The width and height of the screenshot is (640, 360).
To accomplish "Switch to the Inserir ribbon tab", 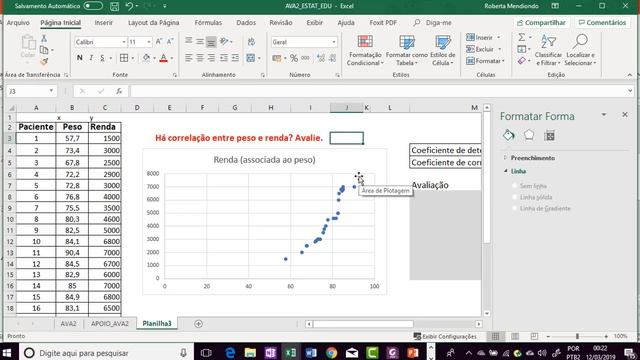I will pyautogui.click(x=104, y=23).
